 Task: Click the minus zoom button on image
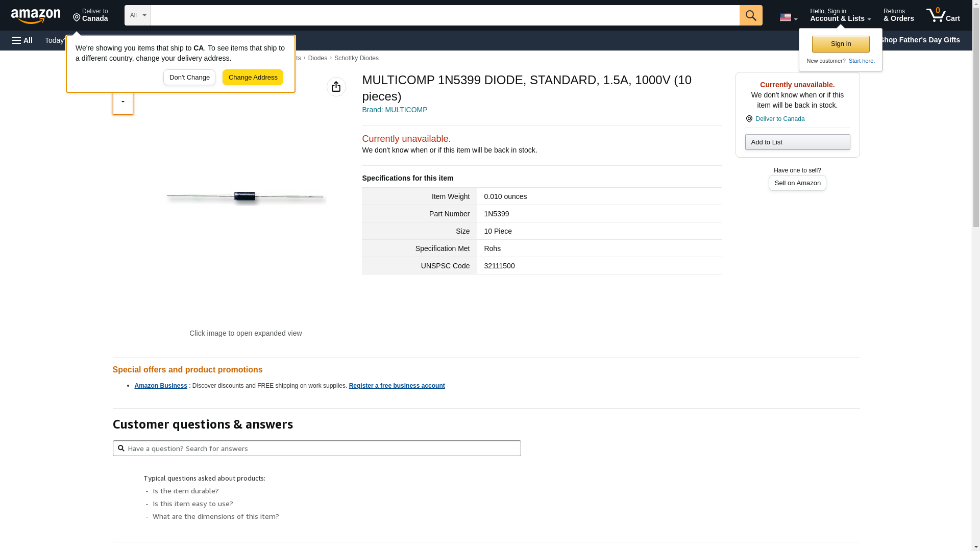[x=123, y=102]
